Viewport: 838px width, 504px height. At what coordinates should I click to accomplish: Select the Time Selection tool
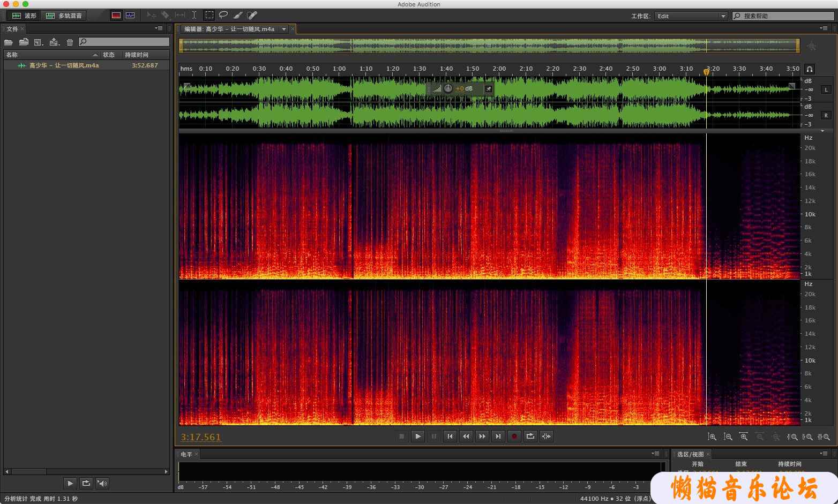coord(194,16)
